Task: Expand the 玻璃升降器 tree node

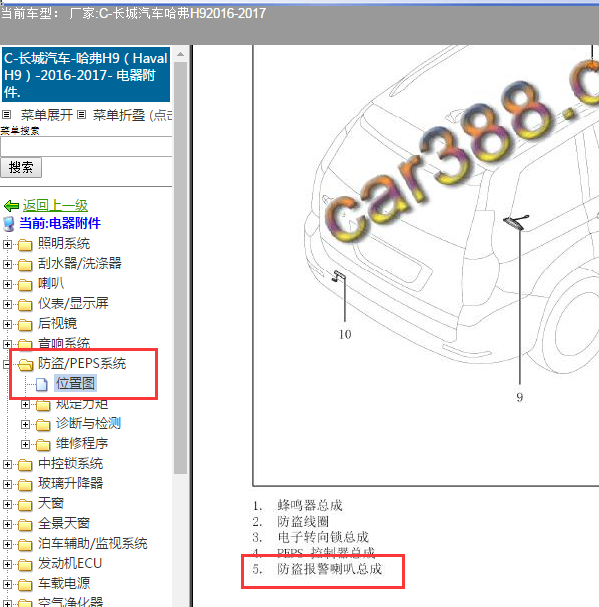Action: pyautogui.click(x=7, y=484)
